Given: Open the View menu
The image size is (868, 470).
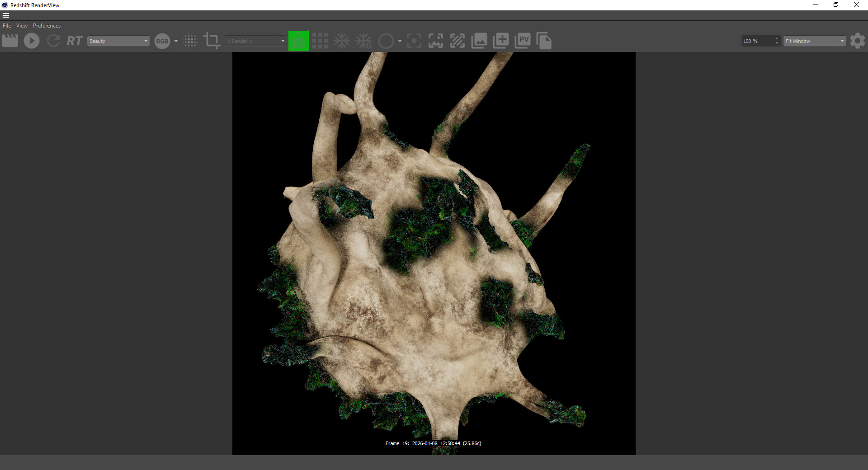Looking at the screenshot, I should click(22, 26).
